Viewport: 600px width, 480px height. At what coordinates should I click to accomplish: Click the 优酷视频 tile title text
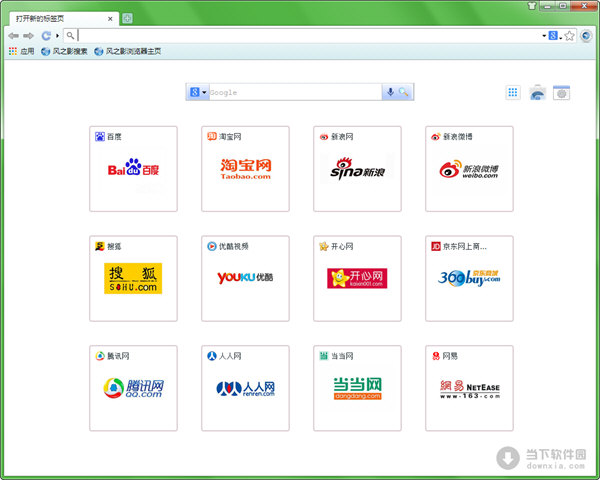coord(233,247)
